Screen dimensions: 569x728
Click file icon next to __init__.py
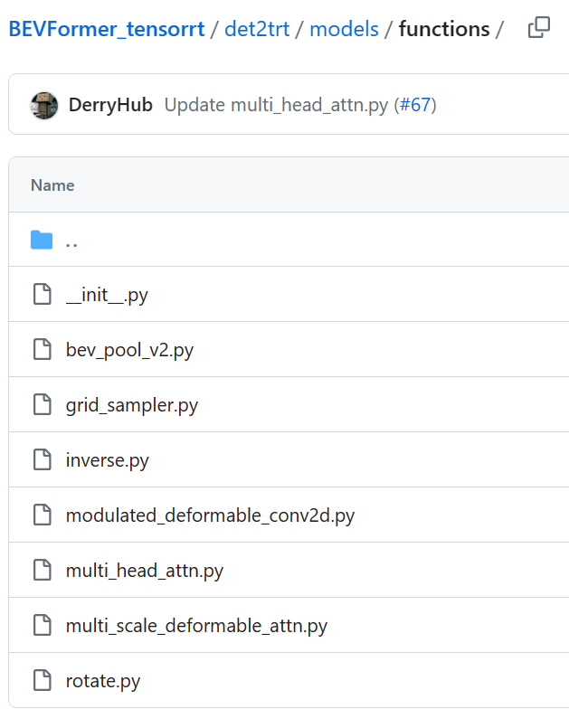[42, 295]
